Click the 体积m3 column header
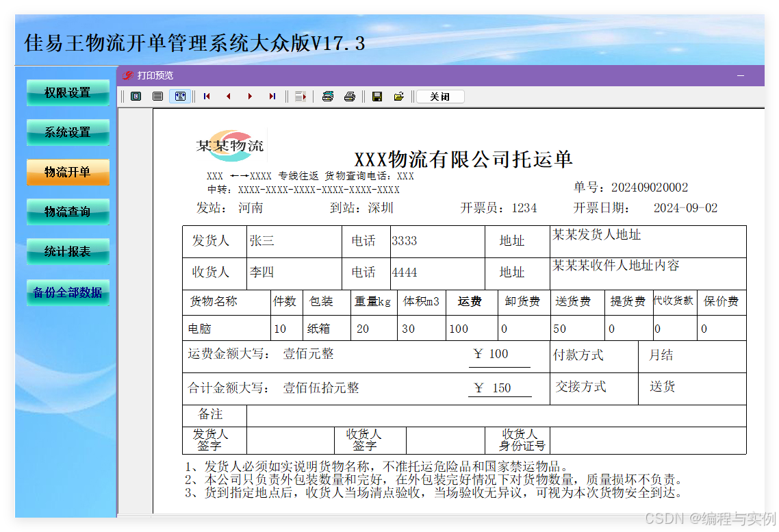 421,301
